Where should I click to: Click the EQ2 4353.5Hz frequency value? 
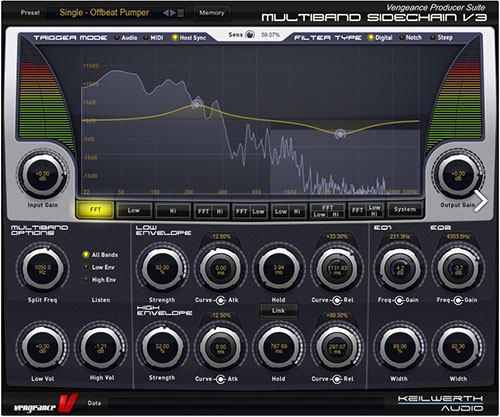458,237
